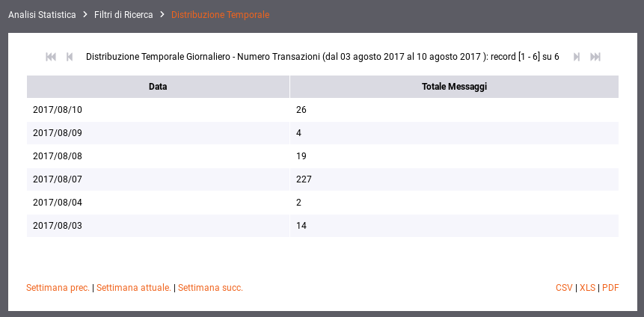644x317 pixels.
Task: Export the table as PDF
Action: coord(611,288)
